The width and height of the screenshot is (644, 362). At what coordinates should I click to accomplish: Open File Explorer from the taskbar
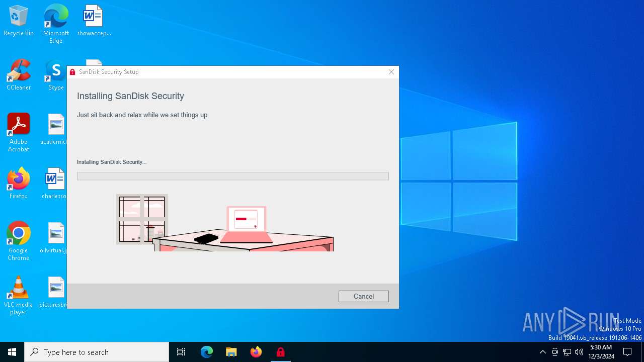click(x=231, y=352)
